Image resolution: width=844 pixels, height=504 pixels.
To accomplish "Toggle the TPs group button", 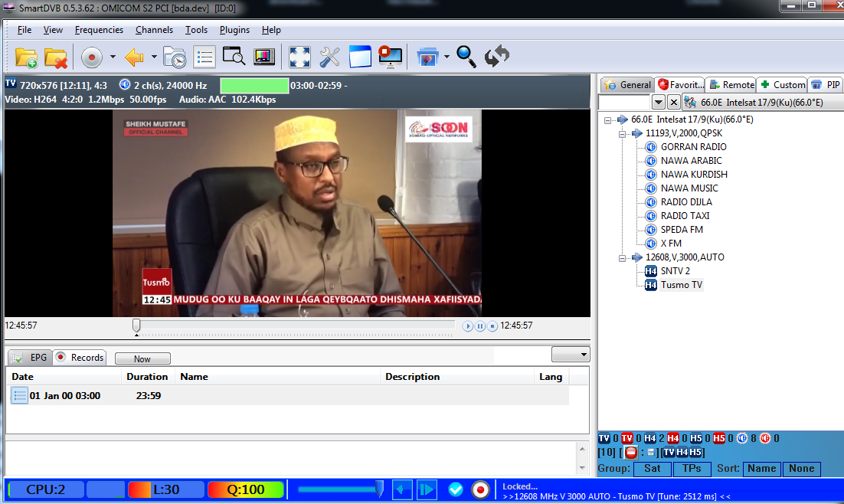I will point(692,469).
